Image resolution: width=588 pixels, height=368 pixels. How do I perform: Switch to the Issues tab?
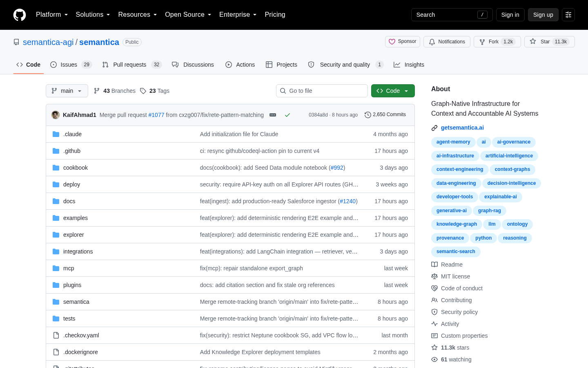pos(71,65)
